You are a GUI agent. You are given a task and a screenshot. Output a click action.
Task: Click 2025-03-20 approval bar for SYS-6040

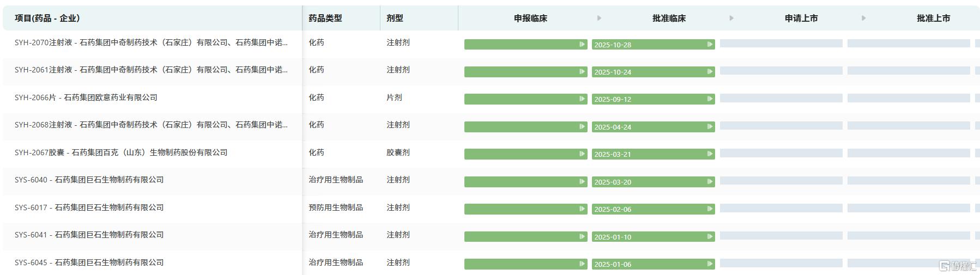click(653, 182)
